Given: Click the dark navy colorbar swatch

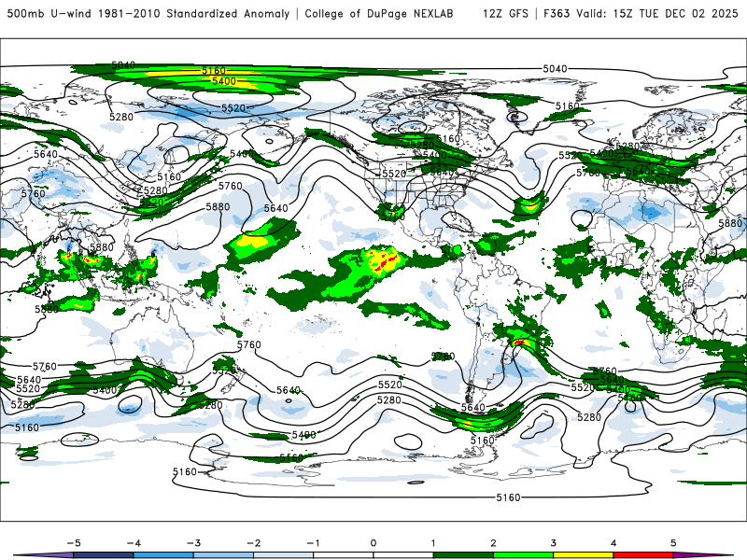Looking at the screenshot, I should tap(104, 556).
